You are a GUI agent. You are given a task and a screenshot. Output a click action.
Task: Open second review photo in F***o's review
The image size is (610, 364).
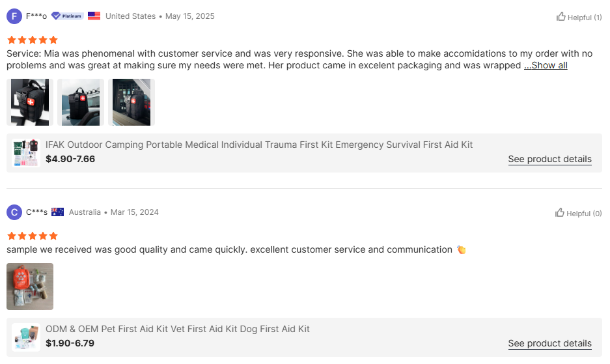tap(81, 102)
